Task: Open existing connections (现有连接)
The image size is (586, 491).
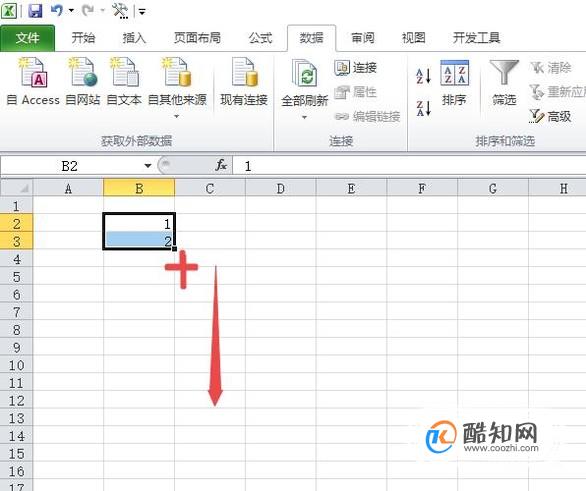Action: point(244,81)
